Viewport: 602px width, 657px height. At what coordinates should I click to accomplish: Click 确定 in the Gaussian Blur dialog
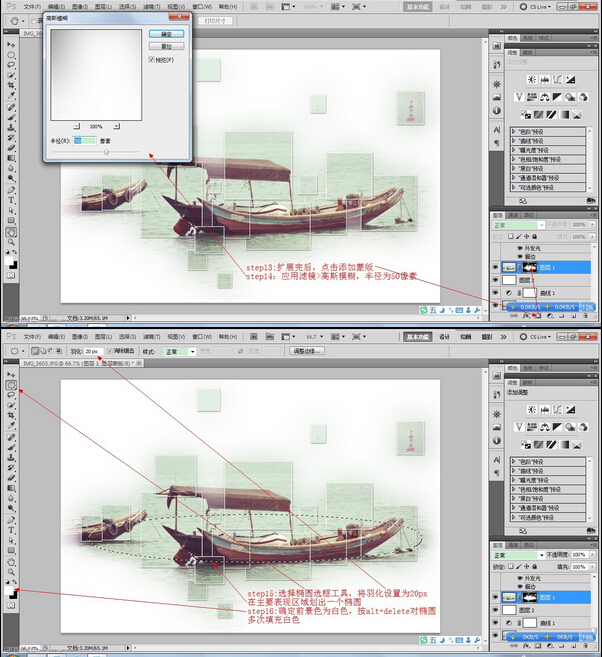pos(166,34)
